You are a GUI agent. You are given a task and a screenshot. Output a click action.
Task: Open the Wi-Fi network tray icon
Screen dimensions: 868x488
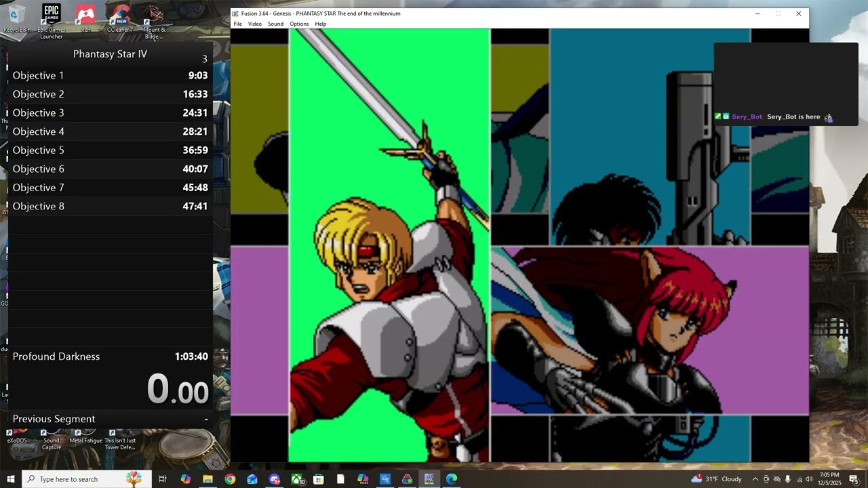pos(799,479)
